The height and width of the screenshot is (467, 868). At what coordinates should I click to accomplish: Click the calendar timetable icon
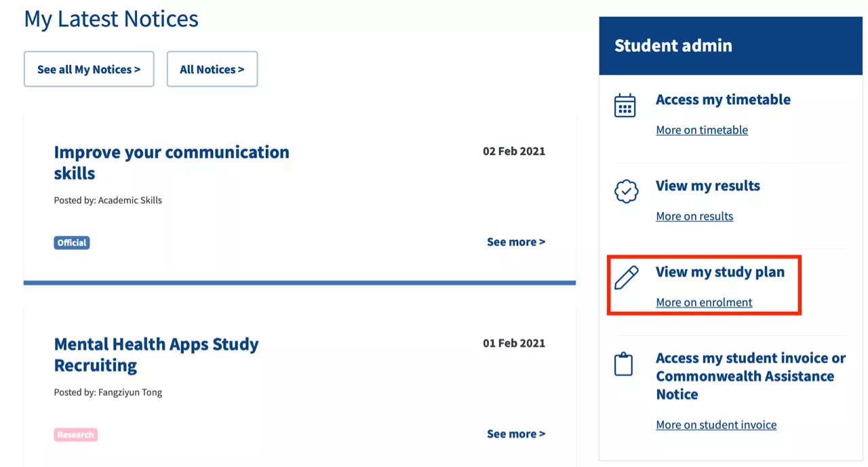click(x=625, y=105)
